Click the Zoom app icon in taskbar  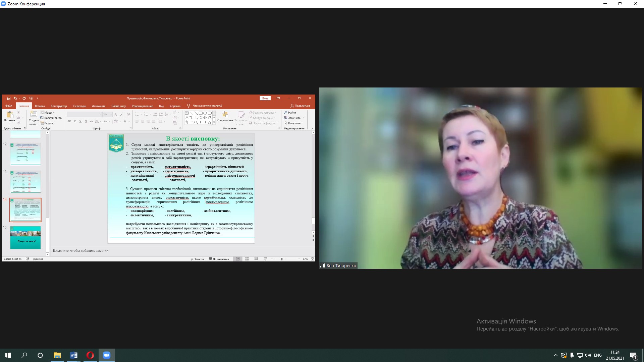pyautogui.click(x=107, y=355)
